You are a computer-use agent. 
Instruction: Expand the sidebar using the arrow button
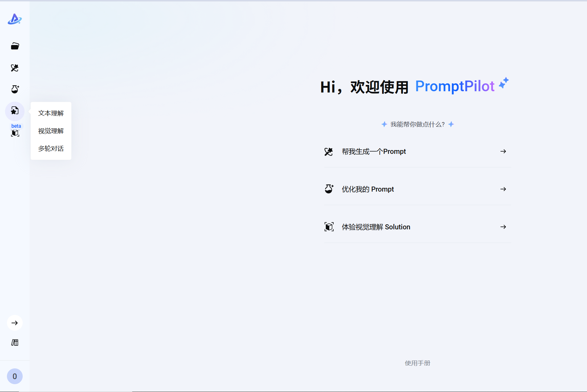pyautogui.click(x=15, y=323)
